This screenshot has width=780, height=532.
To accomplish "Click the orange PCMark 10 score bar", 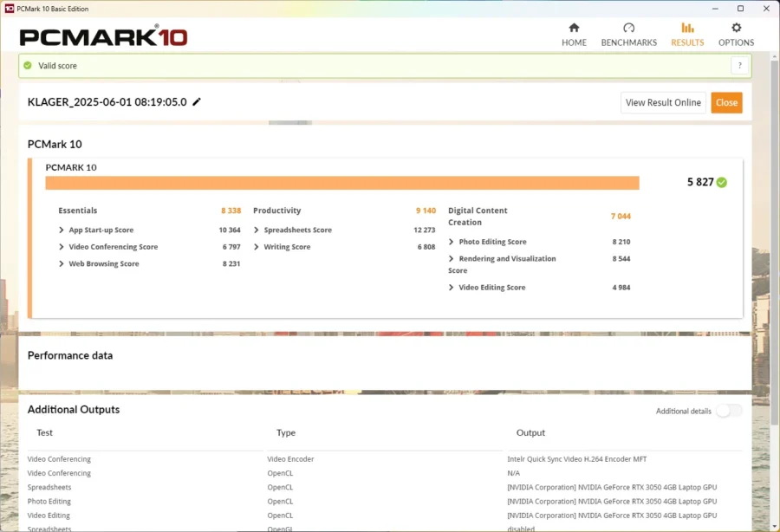I will [x=342, y=183].
